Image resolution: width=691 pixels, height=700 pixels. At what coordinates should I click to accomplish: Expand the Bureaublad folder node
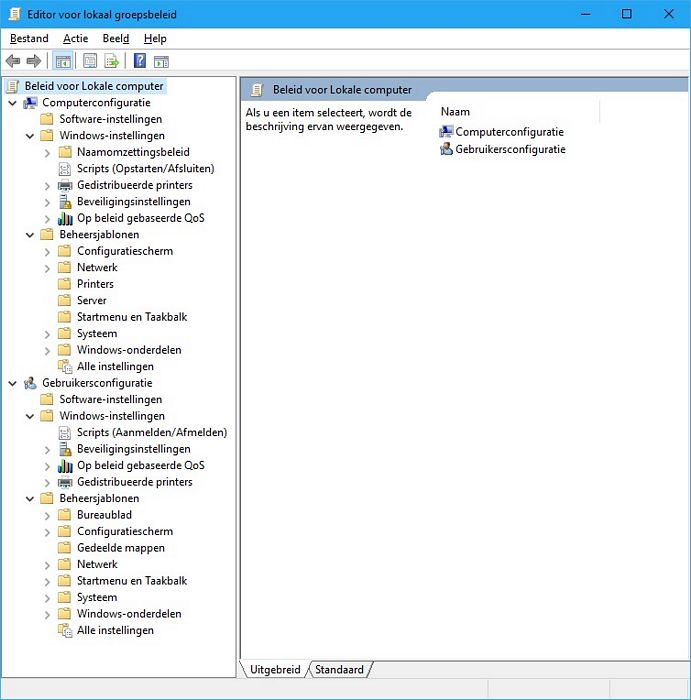tap(47, 515)
